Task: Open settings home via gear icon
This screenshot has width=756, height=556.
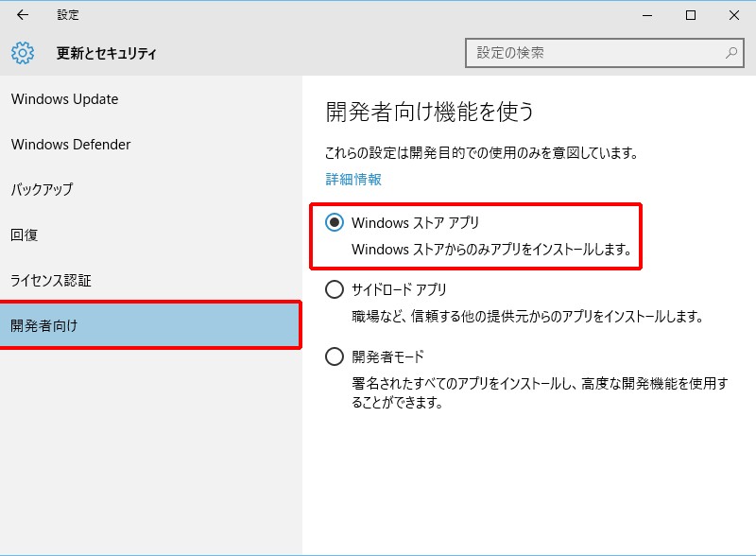Action: [x=23, y=53]
